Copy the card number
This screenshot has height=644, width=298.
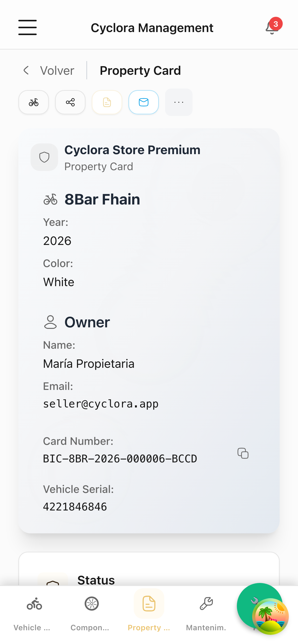243,453
